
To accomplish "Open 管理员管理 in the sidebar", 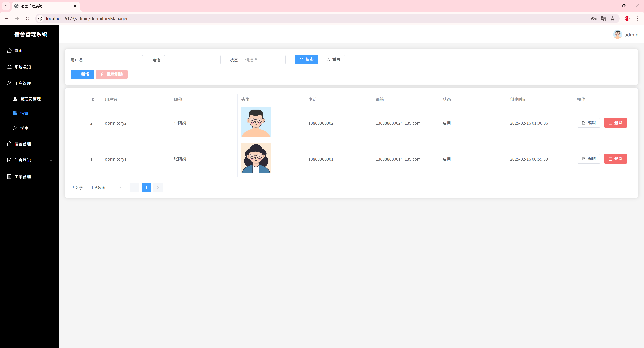I will [30, 99].
